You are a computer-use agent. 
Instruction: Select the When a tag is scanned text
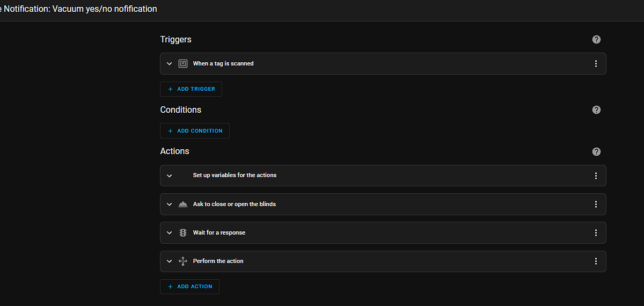coord(223,63)
